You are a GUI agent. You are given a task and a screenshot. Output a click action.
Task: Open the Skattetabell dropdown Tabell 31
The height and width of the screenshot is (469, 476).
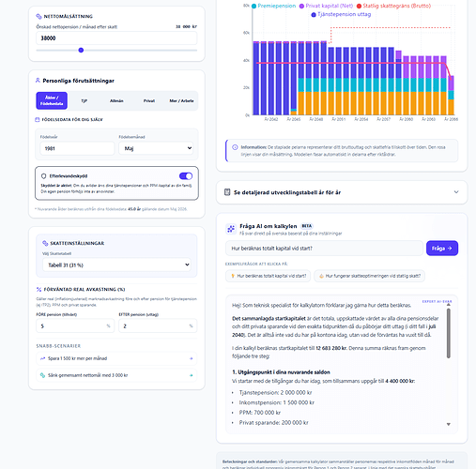click(116, 265)
